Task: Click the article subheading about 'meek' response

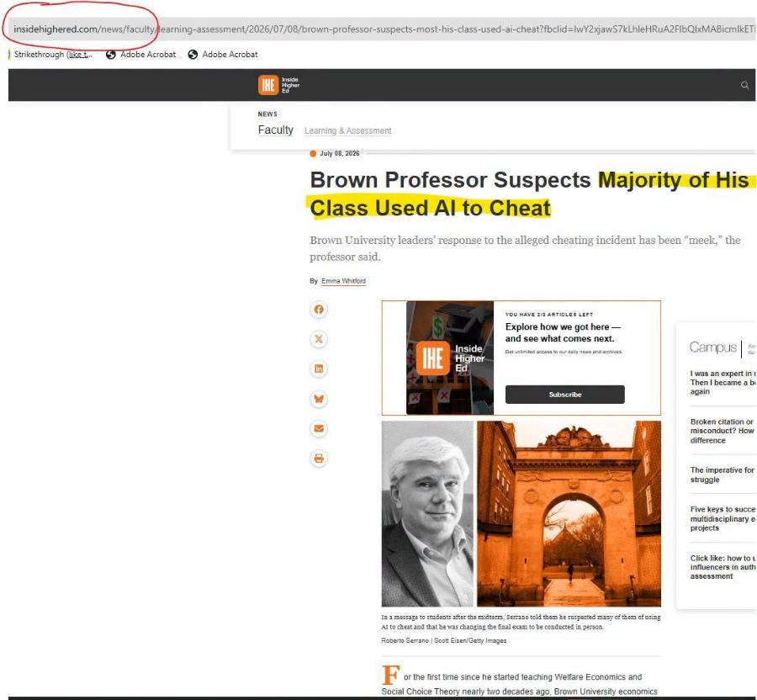Action: [x=525, y=248]
